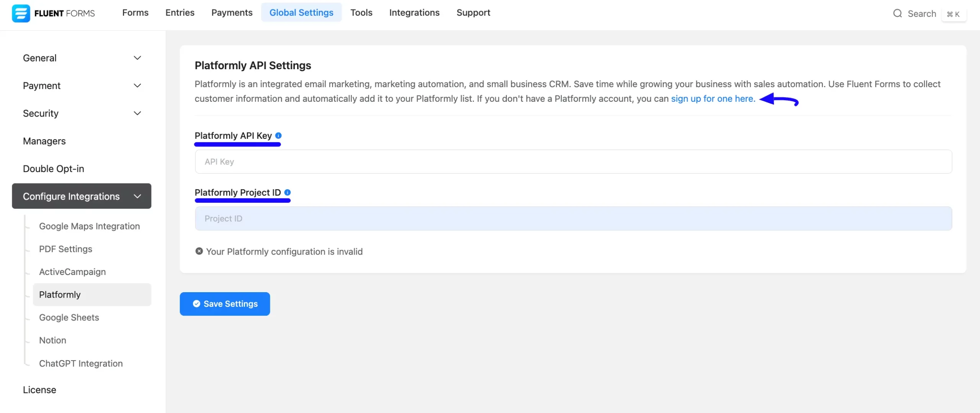The width and height of the screenshot is (980, 413).
Task: Click the 'Platformly API Settings' heading
Action: tap(253, 65)
